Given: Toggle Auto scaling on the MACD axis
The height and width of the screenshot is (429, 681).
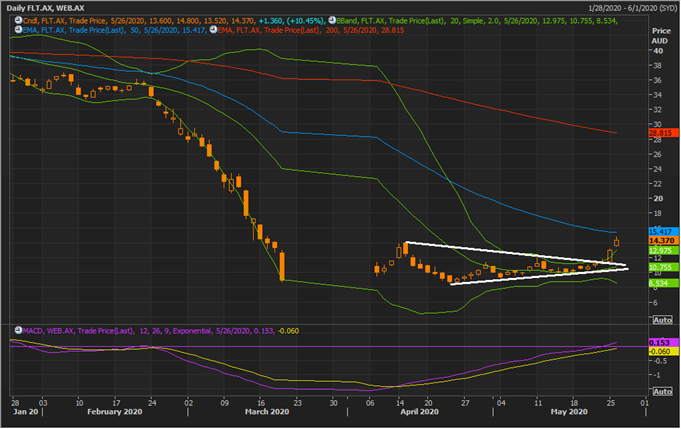Looking at the screenshot, I should click(x=663, y=391).
